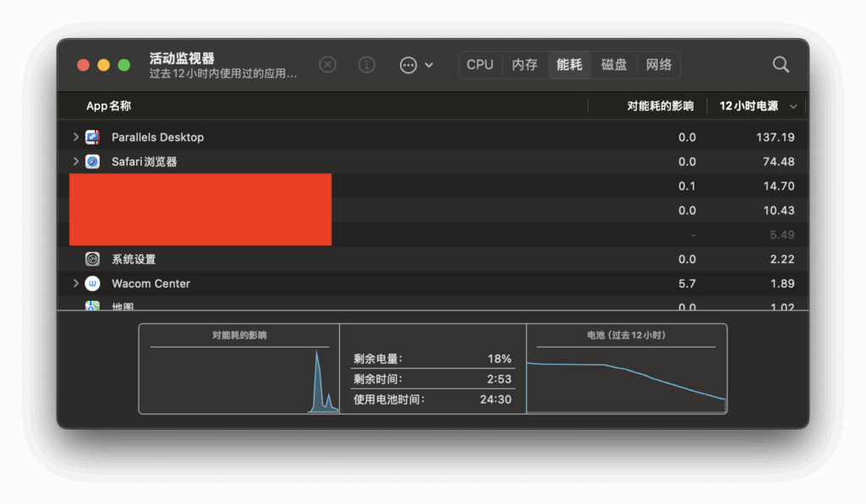The image size is (866, 504).
Task: Click the Wacom Center app icon
Action: click(93, 283)
